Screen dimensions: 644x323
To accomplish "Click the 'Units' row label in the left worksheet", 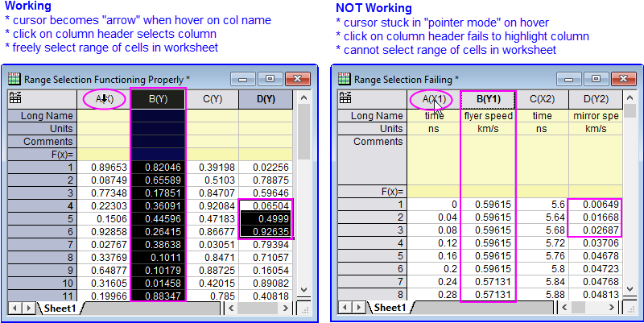I will (43, 129).
